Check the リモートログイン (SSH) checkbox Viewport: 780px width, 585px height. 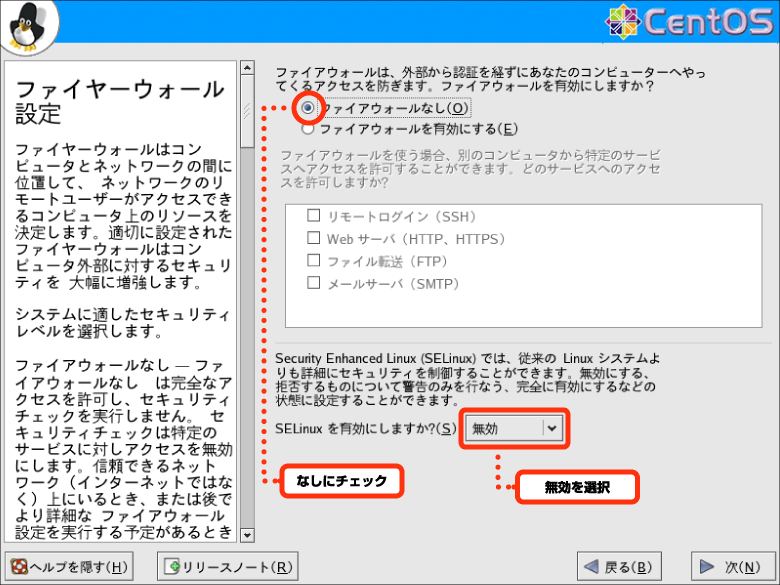313,215
